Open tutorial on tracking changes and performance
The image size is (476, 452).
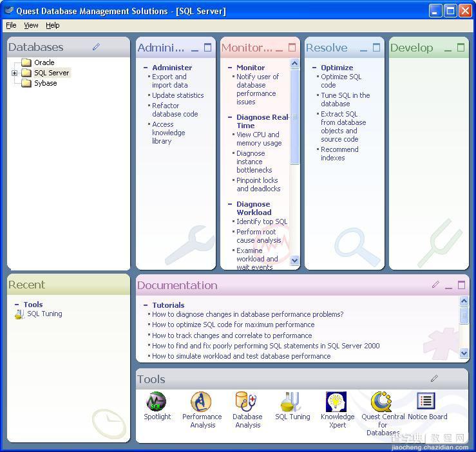[x=232, y=335]
